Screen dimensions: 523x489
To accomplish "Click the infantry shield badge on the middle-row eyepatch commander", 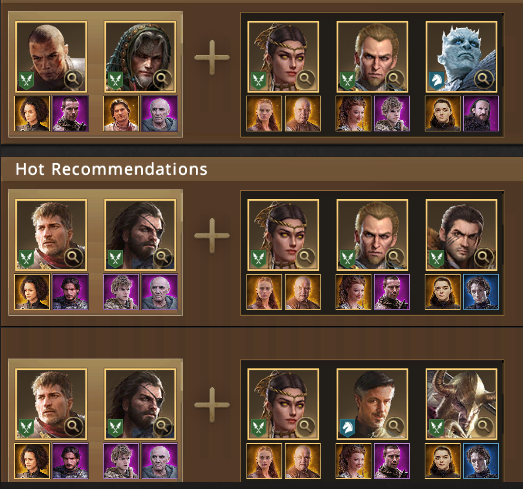I will coord(115,259).
